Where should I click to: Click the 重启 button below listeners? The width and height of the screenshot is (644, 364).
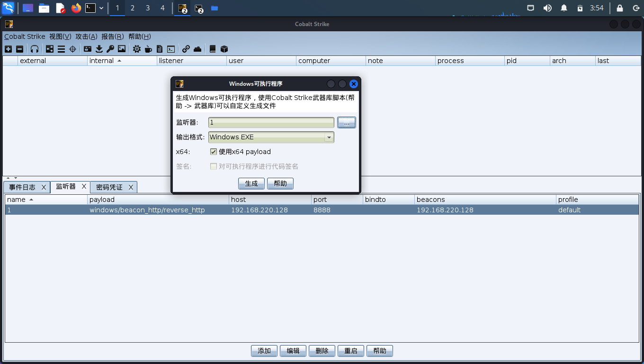pyautogui.click(x=351, y=351)
